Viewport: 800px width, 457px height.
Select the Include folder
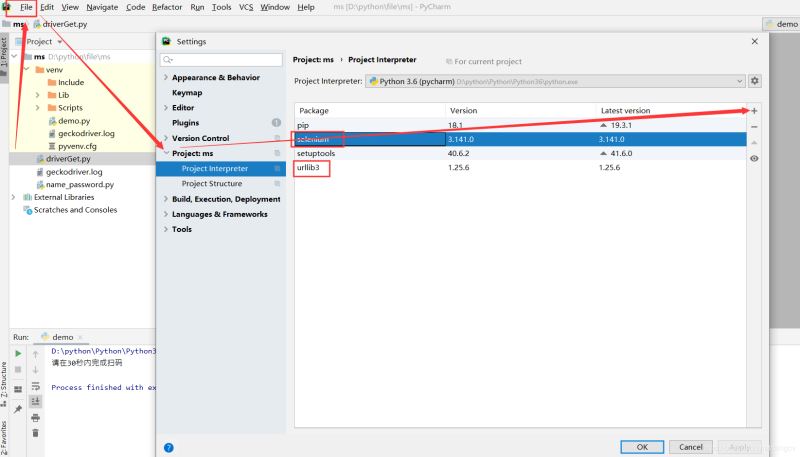point(66,82)
